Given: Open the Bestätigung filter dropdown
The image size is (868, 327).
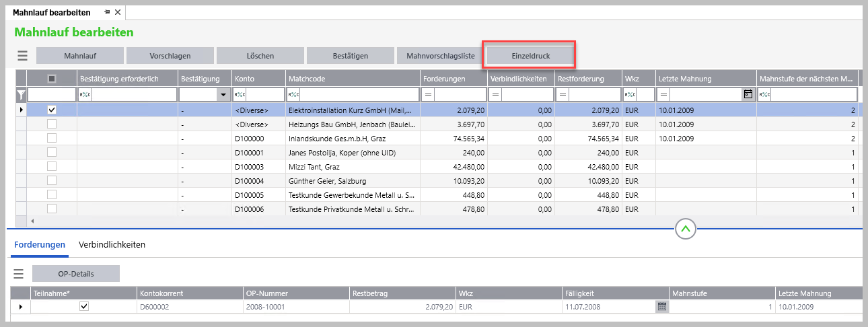Looking at the screenshot, I should 223,95.
